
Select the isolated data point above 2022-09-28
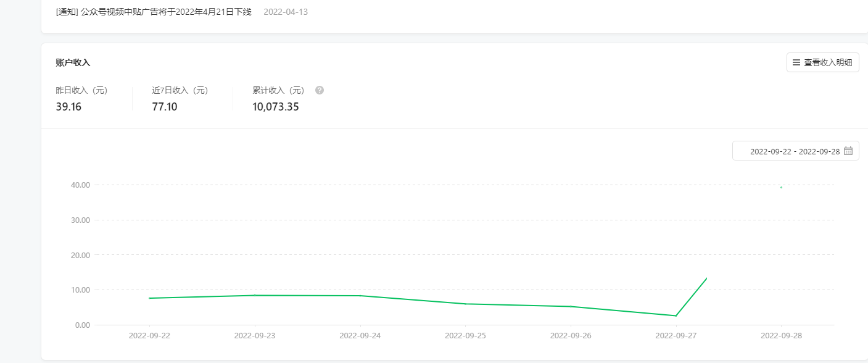[x=781, y=187]
